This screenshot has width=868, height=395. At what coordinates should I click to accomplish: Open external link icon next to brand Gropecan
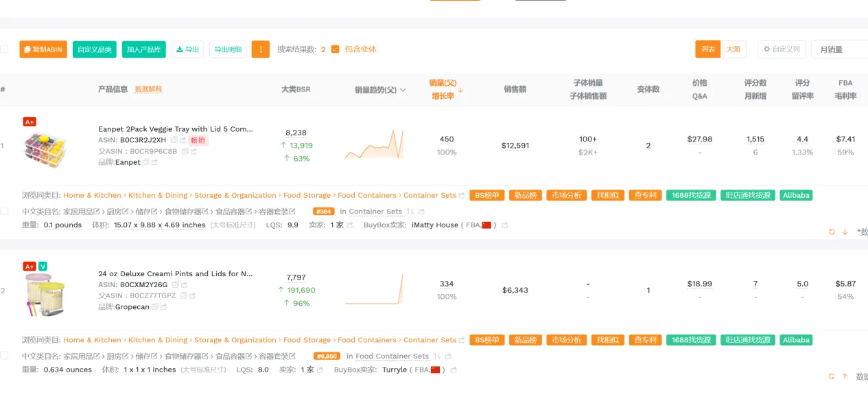tap(164, 307)
